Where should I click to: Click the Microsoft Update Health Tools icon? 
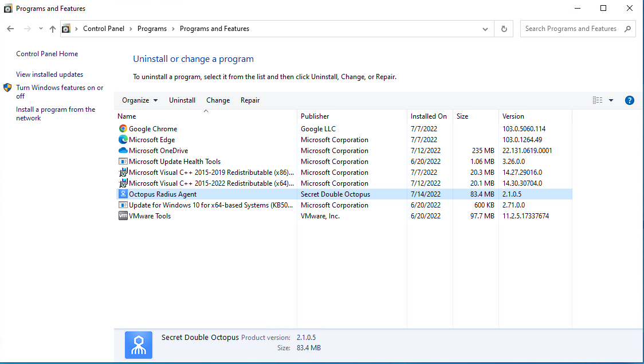click(123, 162)
